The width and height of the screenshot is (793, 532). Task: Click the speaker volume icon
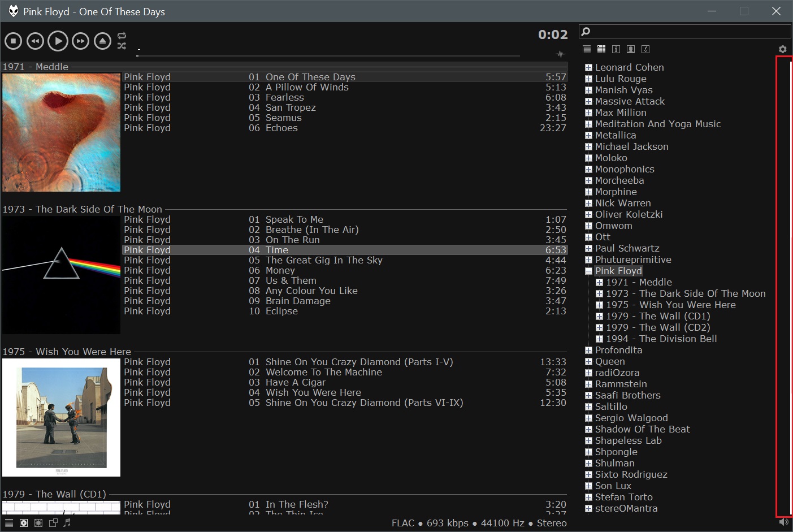point(783,522)
